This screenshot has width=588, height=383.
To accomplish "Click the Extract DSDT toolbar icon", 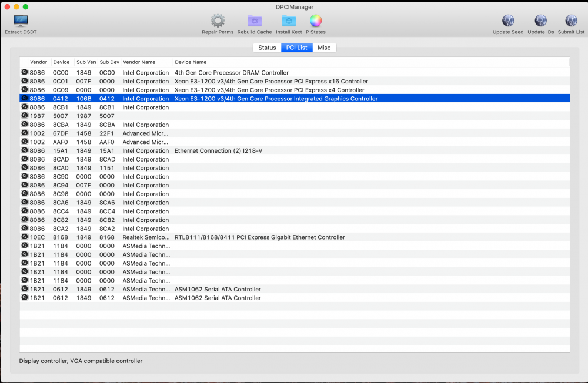I will point(20,21).
